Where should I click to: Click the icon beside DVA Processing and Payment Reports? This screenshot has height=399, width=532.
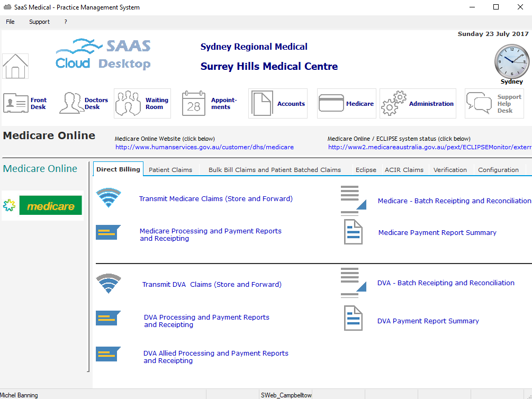108,318
